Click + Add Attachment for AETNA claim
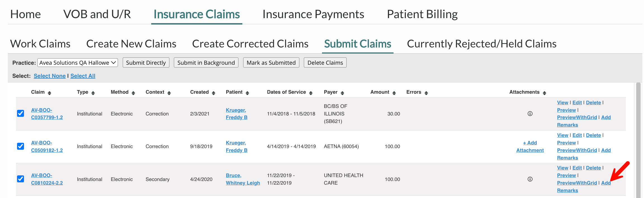The width and height of the screenshot is (644, 198). (530, 146)
